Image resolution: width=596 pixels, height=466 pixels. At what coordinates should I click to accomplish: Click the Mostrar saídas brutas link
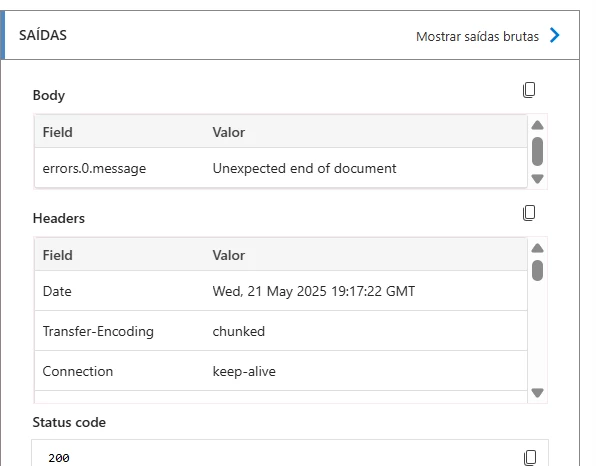pyautogui.click(x=477, y=36)
